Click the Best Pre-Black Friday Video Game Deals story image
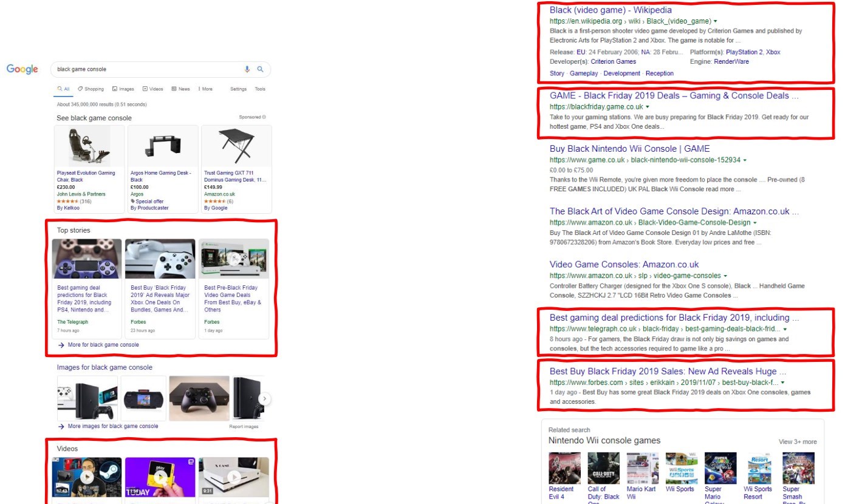The width and height of the screenshot is (845, 504). 234,259
